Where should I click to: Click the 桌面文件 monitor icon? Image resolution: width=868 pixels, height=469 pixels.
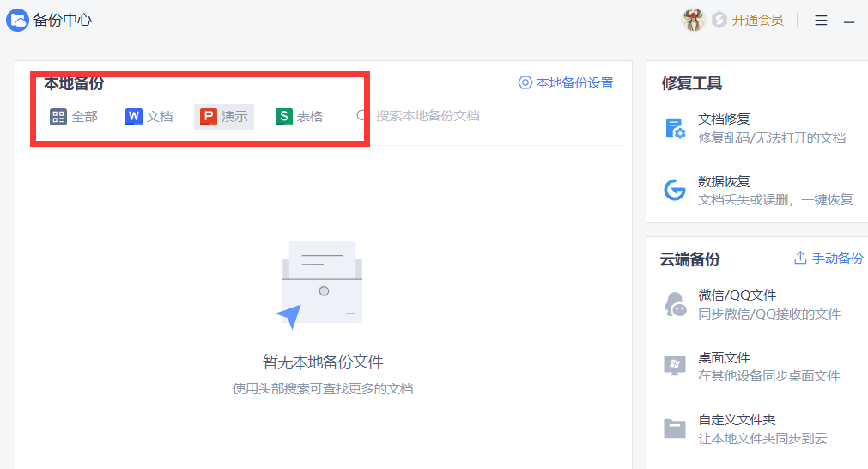tap(674, 366)
